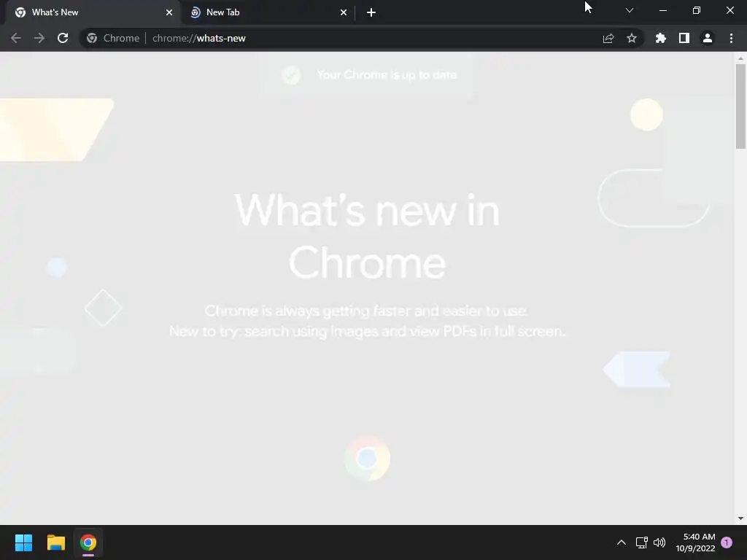This screenshot has height=560, width=747.
Task: Click the scrollbar down arrow
Action: tap(740, 518)
